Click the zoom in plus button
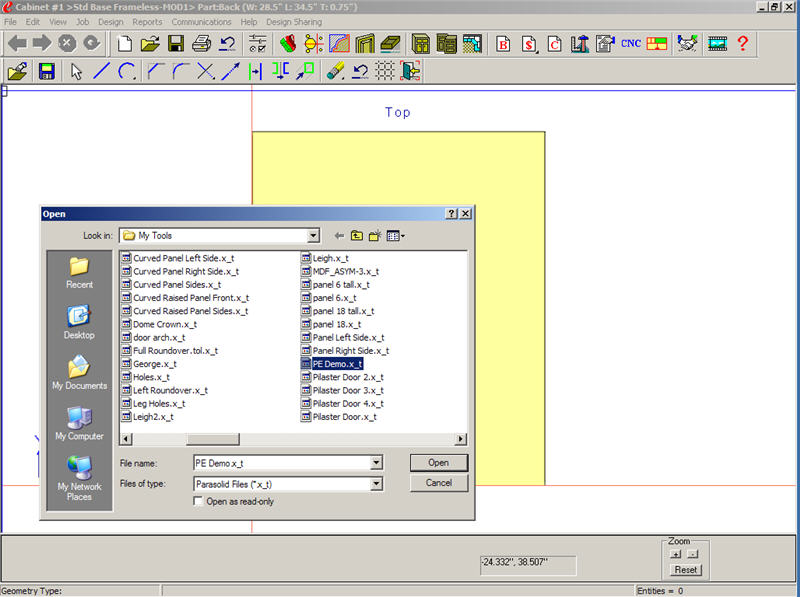The image size is (800, 597). (x=676, y=554)
